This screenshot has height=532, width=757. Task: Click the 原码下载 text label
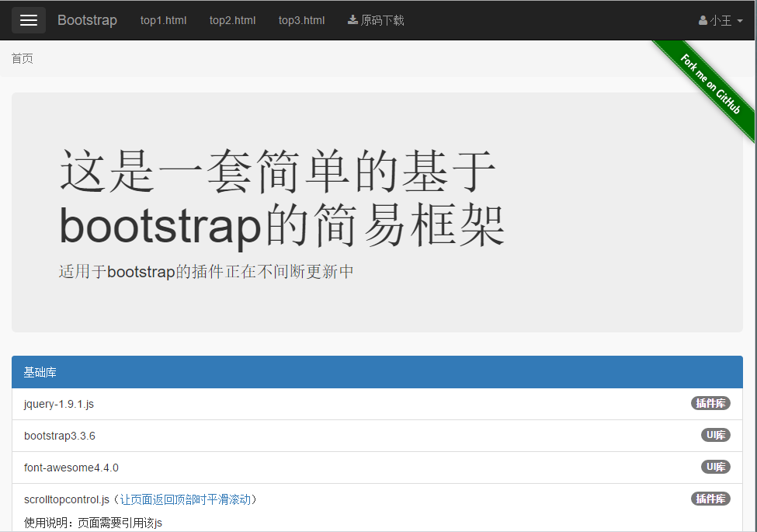(382, 20)
